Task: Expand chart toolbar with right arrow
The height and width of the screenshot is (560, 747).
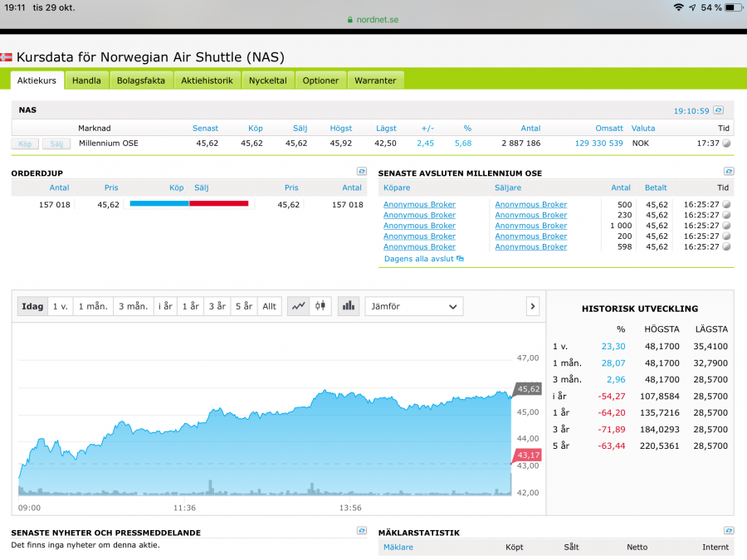Action: [x=532, y=306]
